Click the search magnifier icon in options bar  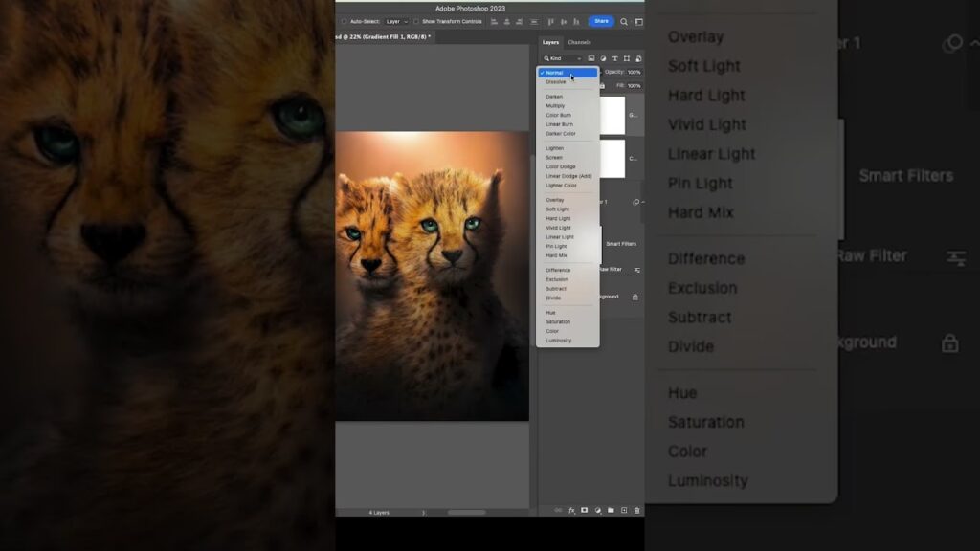(x=624, y=21)
